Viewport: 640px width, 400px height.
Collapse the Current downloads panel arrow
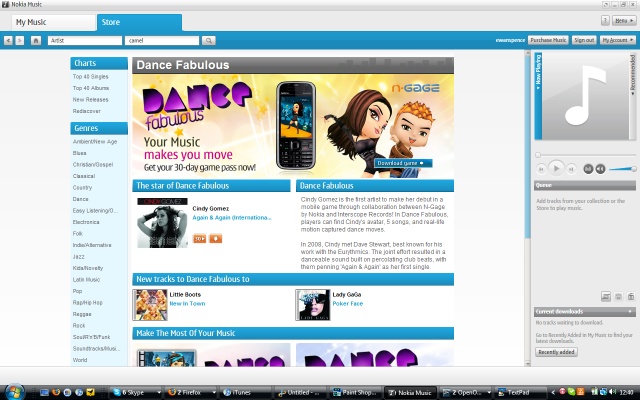click(x=630, y=311)
